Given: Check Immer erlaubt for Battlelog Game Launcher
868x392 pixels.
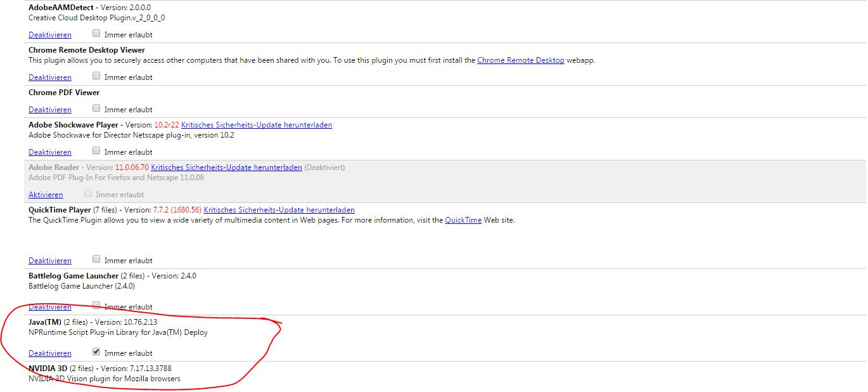Looking at the screenshot, I should 96,306.
